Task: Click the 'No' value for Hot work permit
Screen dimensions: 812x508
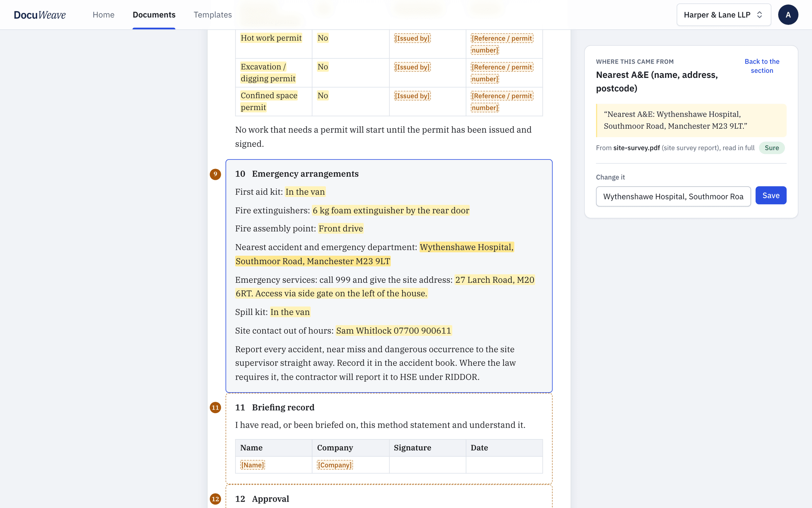Action: click(323, 38)
